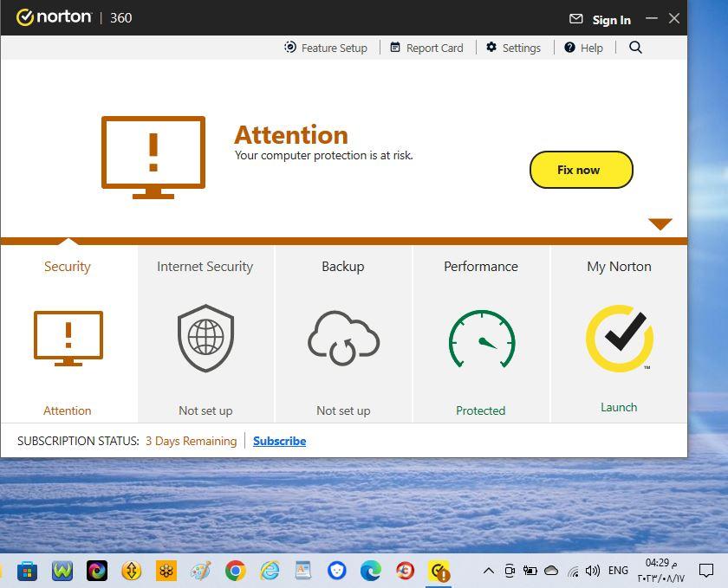The height and width of the screenshot is (588, 728).
Task: Show hidden system tray icons
Action: [x=489, y=571]
